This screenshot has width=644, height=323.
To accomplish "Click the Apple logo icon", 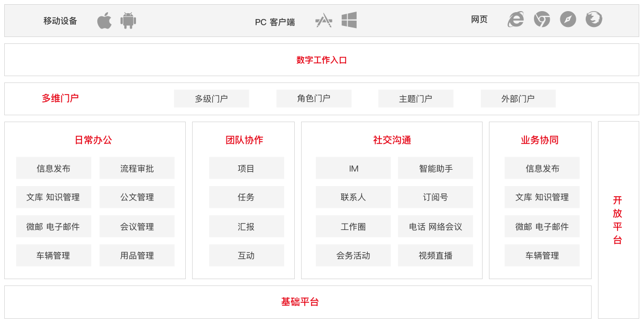I will [104, 21].
